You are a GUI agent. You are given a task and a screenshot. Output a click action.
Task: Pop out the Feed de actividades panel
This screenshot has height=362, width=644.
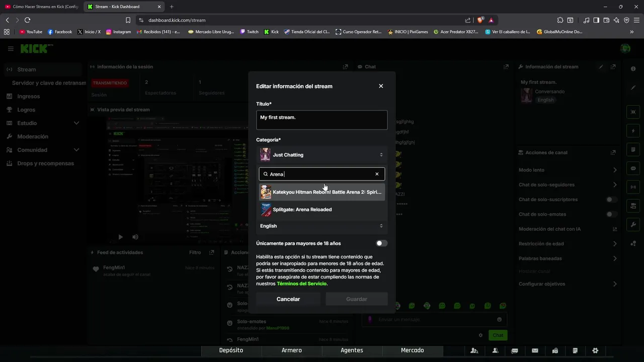[212, 252]
